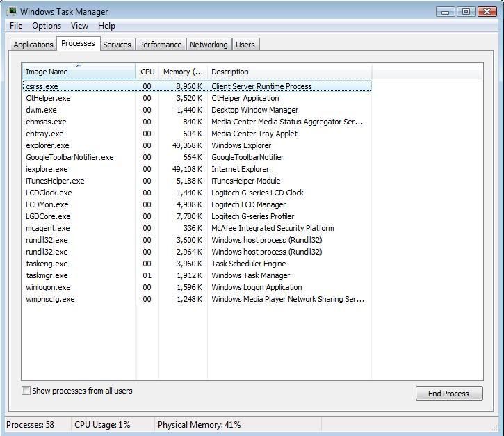504x436 pixels.
Task: Open the Help menu
Action: [106, 26]
